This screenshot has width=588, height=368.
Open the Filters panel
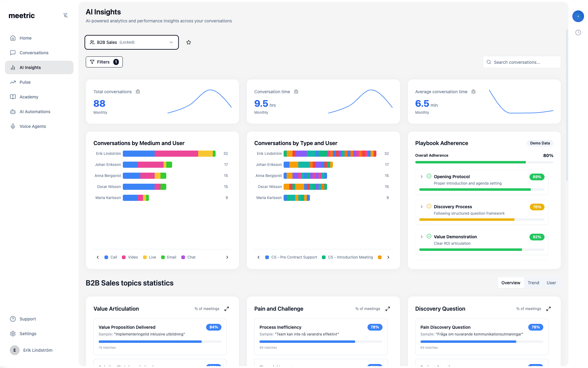(x=104, y=62)
